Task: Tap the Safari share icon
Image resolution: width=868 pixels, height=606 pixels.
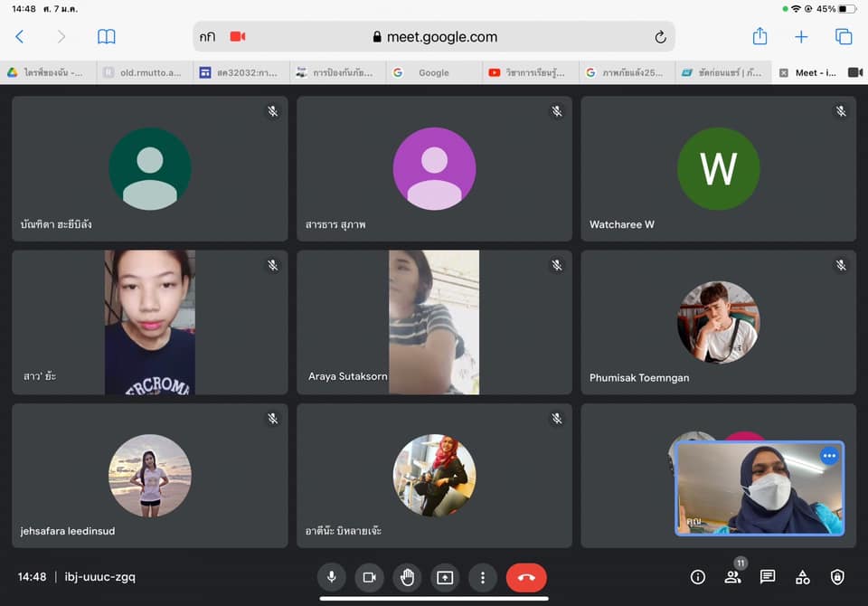Action: [x=759, y=37]
